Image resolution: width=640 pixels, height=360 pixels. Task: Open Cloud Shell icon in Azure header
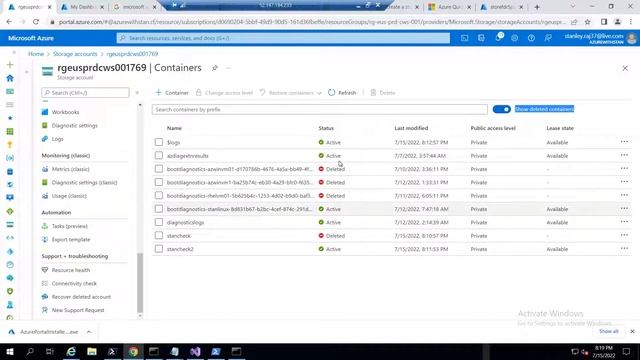pos(464,38)
